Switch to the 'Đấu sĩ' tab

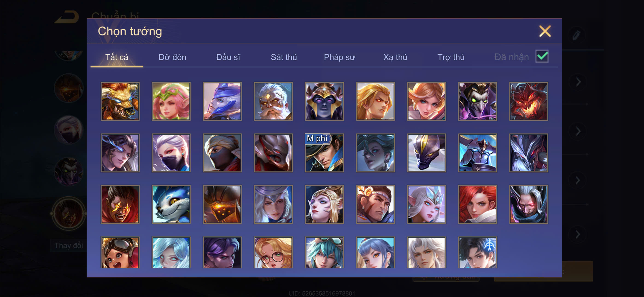(228, 57)
